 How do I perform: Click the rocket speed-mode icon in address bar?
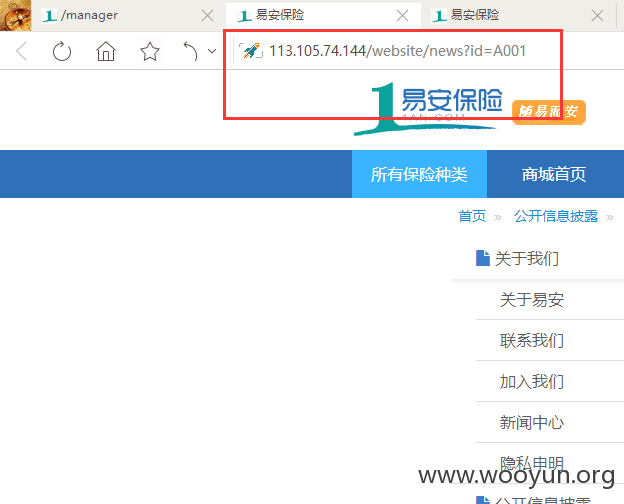(x=251, y=51)
